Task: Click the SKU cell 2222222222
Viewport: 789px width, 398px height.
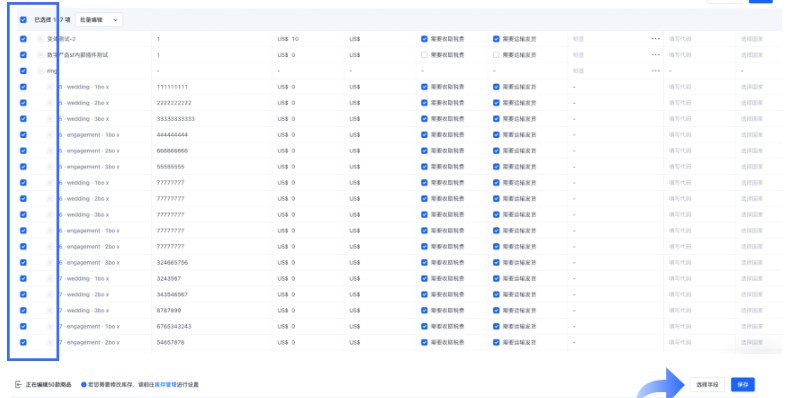Action: click(x=174, y=103)
